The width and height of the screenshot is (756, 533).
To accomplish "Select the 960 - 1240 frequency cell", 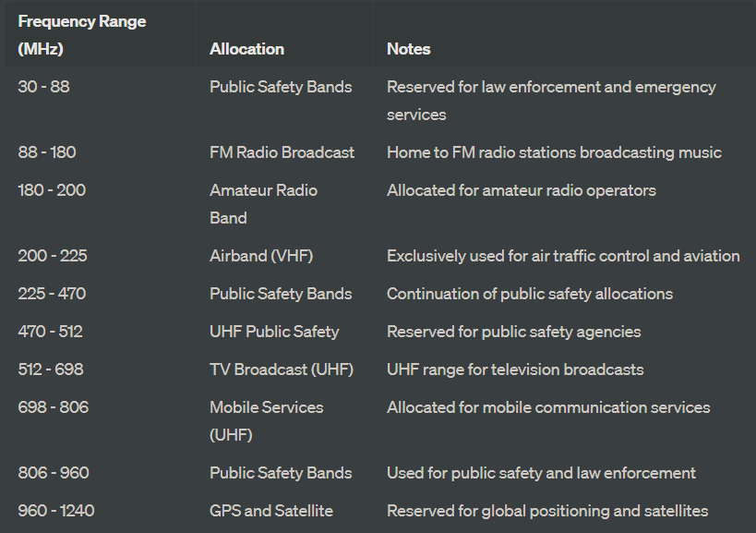I will [56, 511].
